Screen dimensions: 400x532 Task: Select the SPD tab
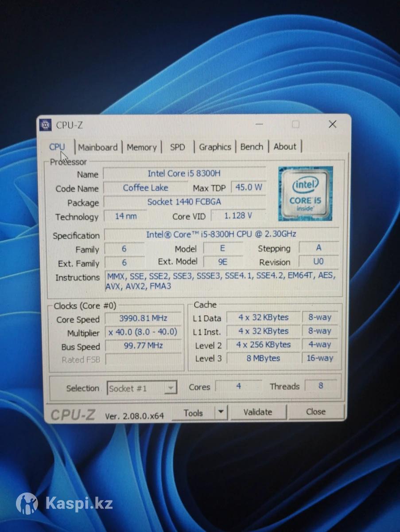coord(178,147)
